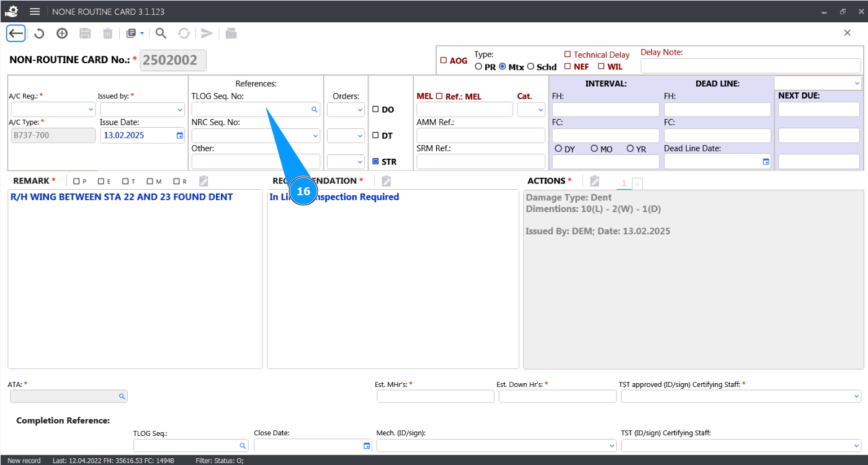868x465 pixels.
Task: Check the DO checkbox
Action: (x=375, y=110)
